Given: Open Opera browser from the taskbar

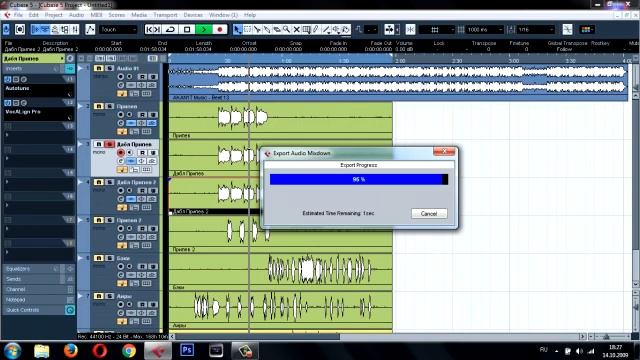Looking at the screenshot, I should pyautogui.click(x=100, y=351).
